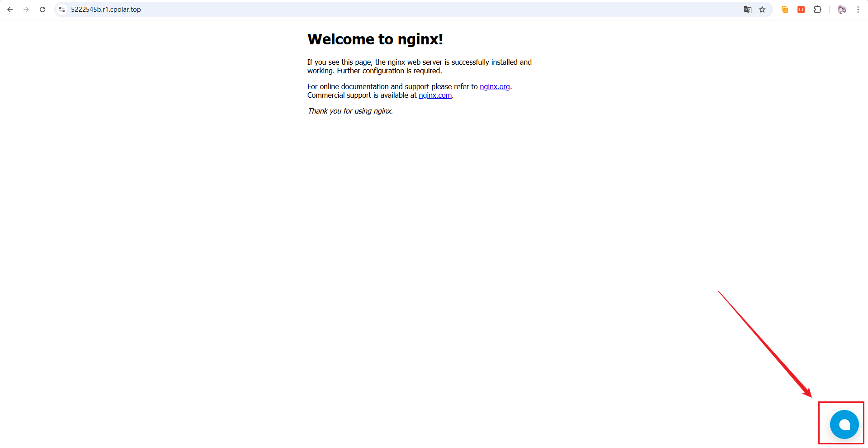Open the profile avatar menu

pos(842,10)
